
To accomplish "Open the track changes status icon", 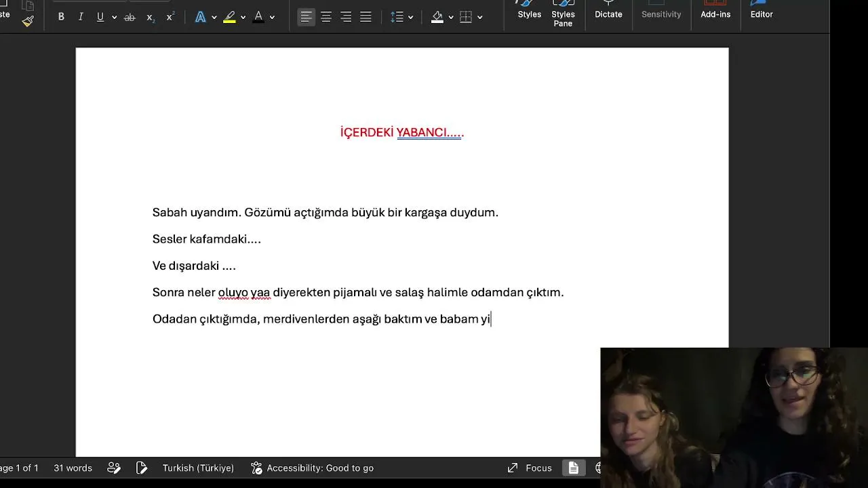I will pyautogui.click(x=113, y=468).
